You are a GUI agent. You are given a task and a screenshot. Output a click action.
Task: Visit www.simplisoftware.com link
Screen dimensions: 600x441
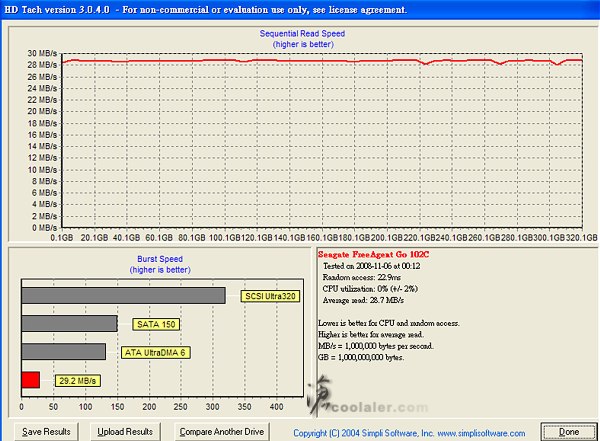[481, 433]
